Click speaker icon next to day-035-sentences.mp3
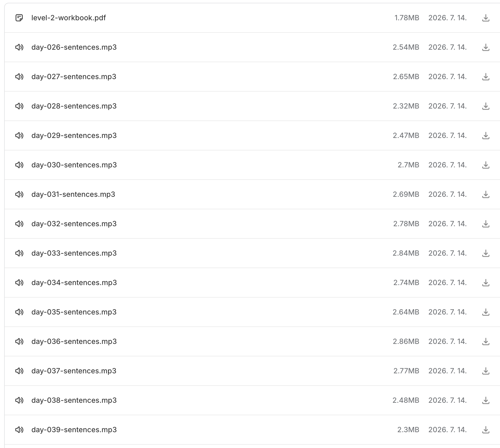500x448 pixels. (x=19, y=312)
